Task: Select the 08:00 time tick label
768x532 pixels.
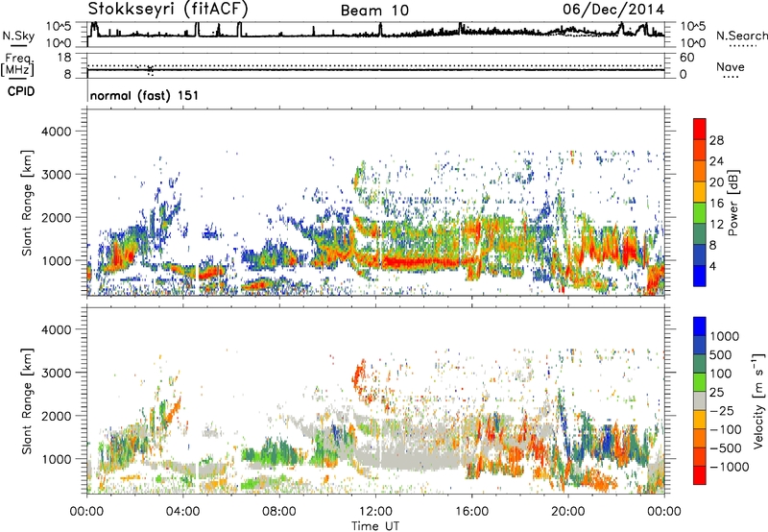Action: 278,512
